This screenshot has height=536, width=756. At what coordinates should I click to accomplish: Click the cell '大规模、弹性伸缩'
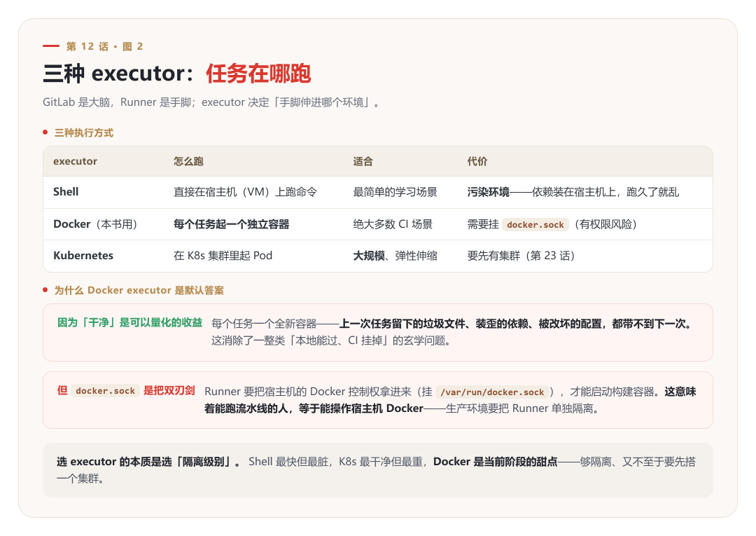(395, 256)
